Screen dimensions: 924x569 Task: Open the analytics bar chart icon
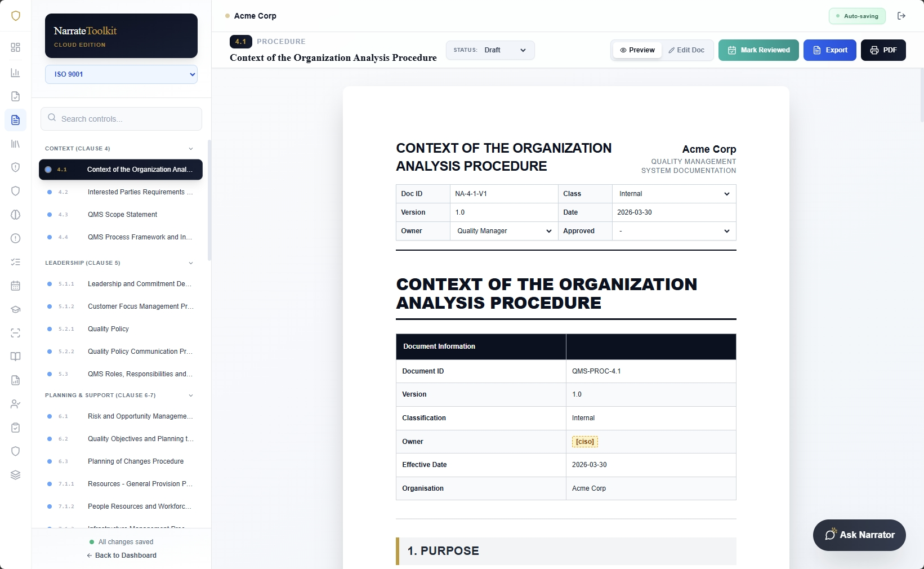pos(15,73)
